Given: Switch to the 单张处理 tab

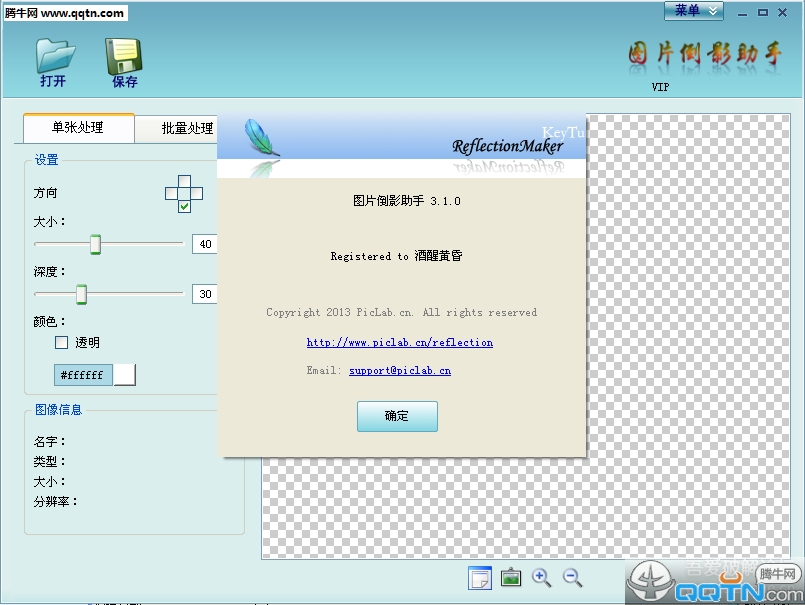Looking at the screenshot, I should point(78,127).
